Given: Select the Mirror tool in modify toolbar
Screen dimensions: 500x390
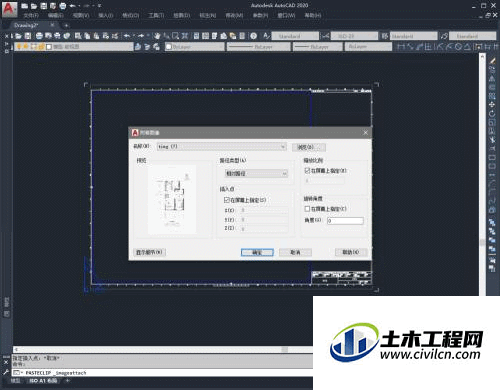Looking at the screenshot, I should point(492,78).
